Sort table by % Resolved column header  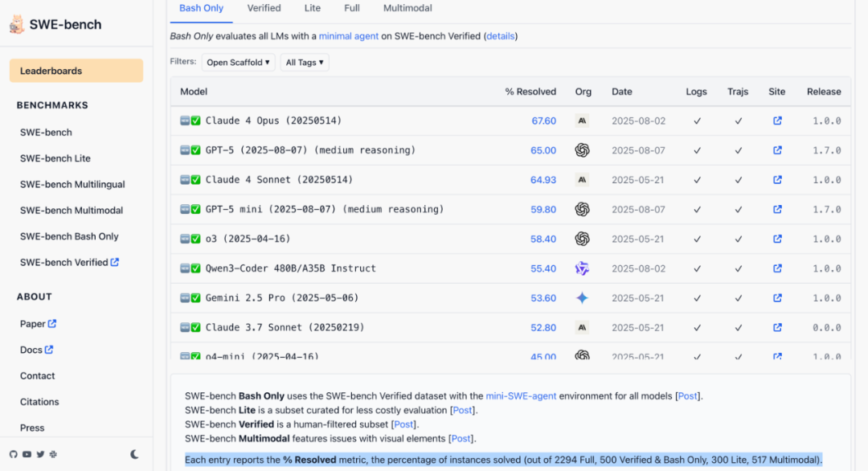pyautogui.click(x=530, y=92)
